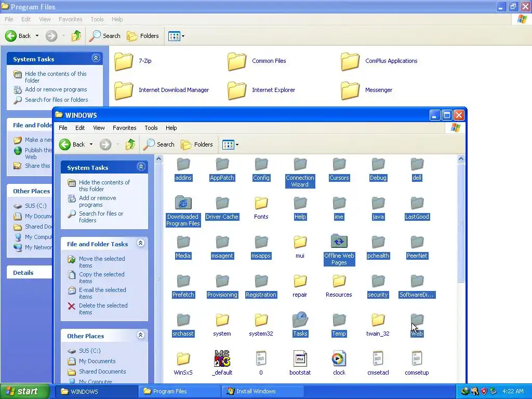Click Search for files or folders in Program Files
Screen dimensions: 532x399
click(x=56, y=100)
